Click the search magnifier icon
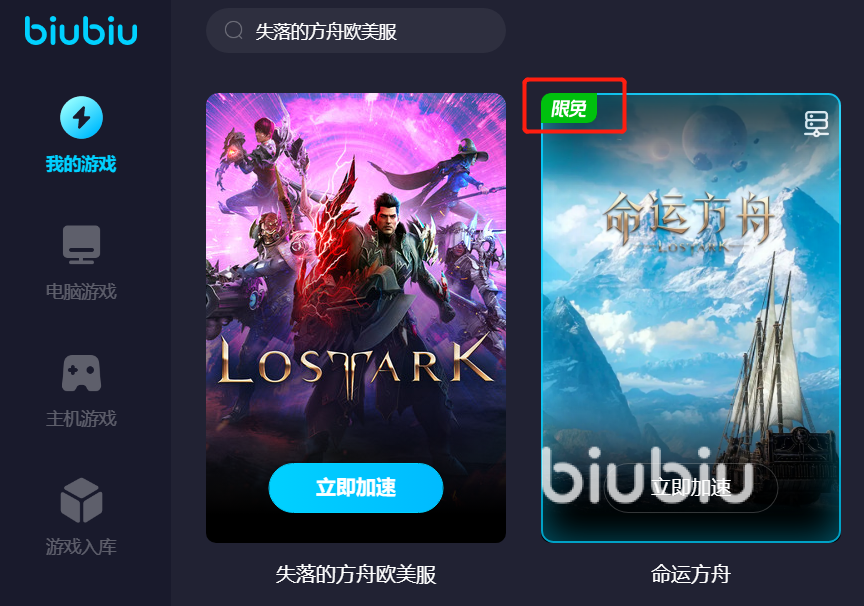 [234, 30]
